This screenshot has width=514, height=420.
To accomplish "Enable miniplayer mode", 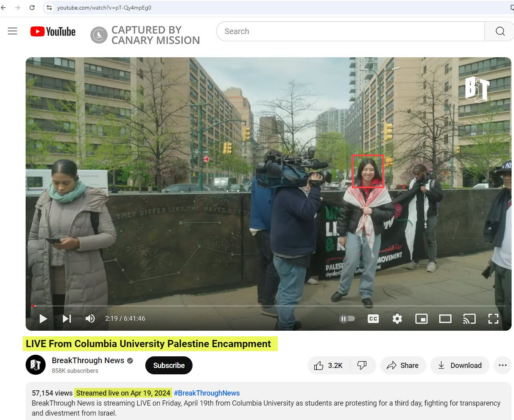I will click(x=421, y=319).
